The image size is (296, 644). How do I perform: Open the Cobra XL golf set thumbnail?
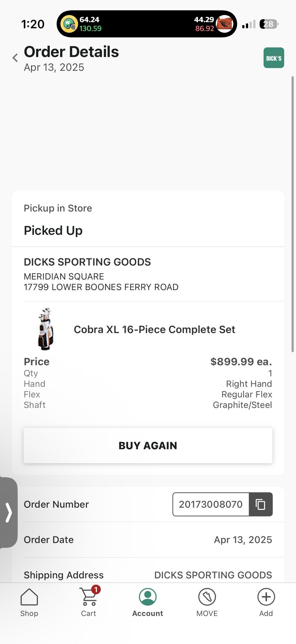click(x=46, y=329)
